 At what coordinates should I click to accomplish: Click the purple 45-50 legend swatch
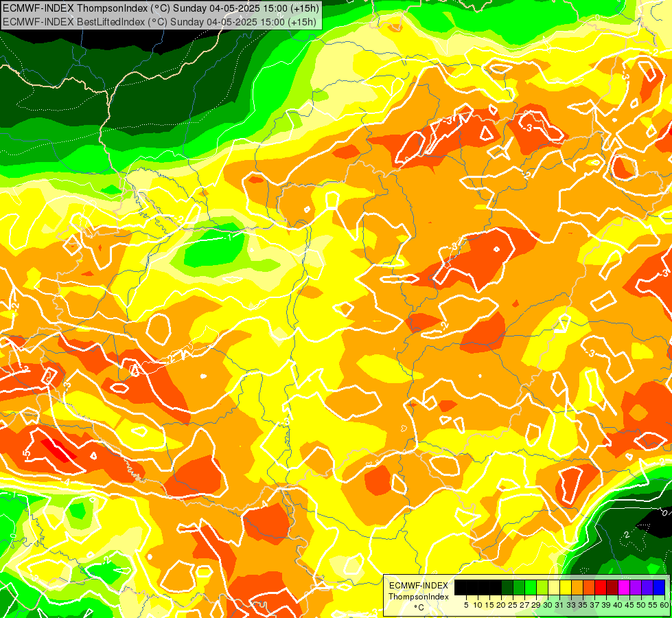(x=636, y=587)
